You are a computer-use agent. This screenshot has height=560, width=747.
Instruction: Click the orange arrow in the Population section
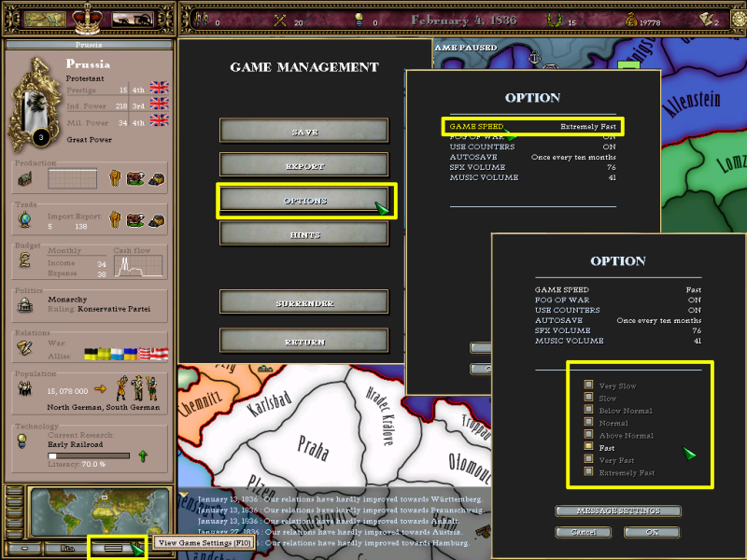click(x=100, y=388)
